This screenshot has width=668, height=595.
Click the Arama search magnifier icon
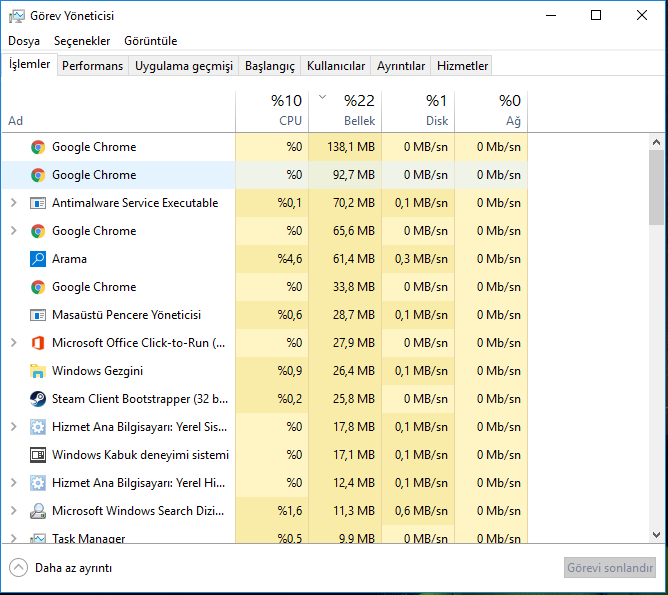pos(38,259)
